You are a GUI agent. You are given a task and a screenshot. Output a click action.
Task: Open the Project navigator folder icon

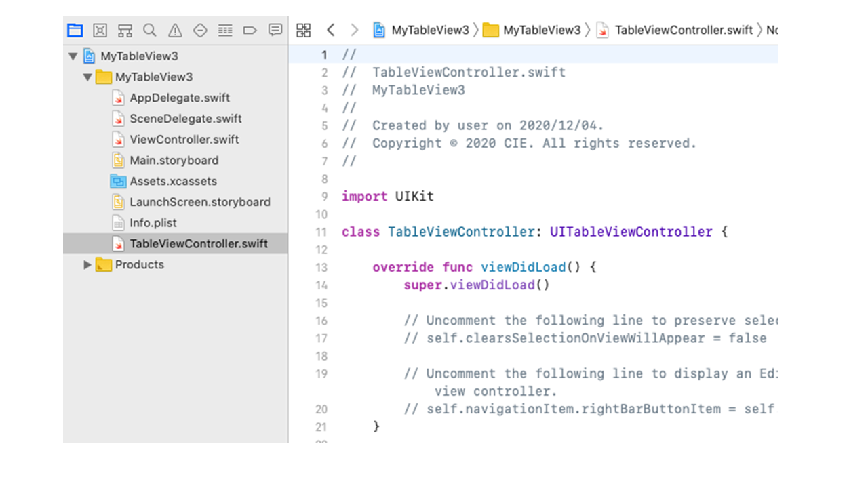point(75,30)
